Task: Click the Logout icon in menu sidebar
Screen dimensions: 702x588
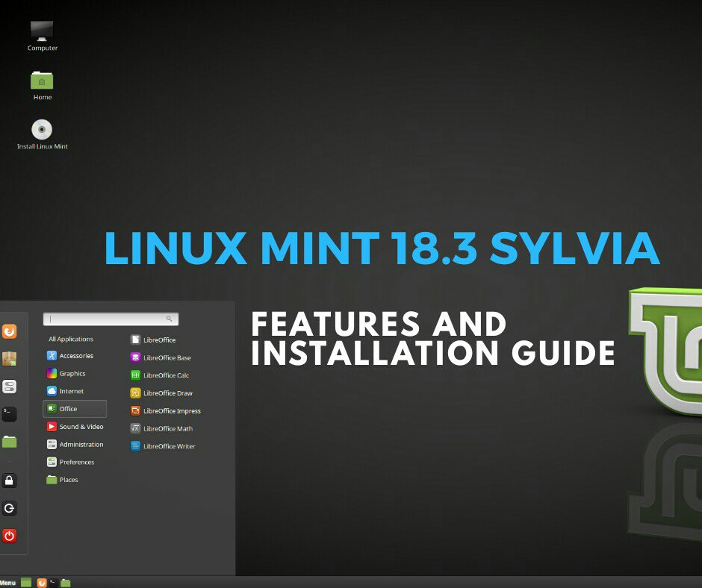Action: [x=10, y=508]
